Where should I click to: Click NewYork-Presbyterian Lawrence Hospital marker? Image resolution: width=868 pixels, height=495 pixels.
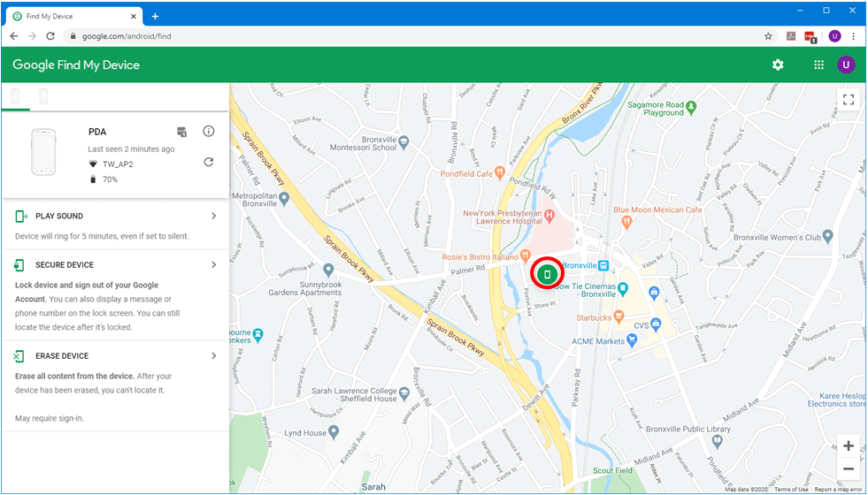(x=549, y=215)
